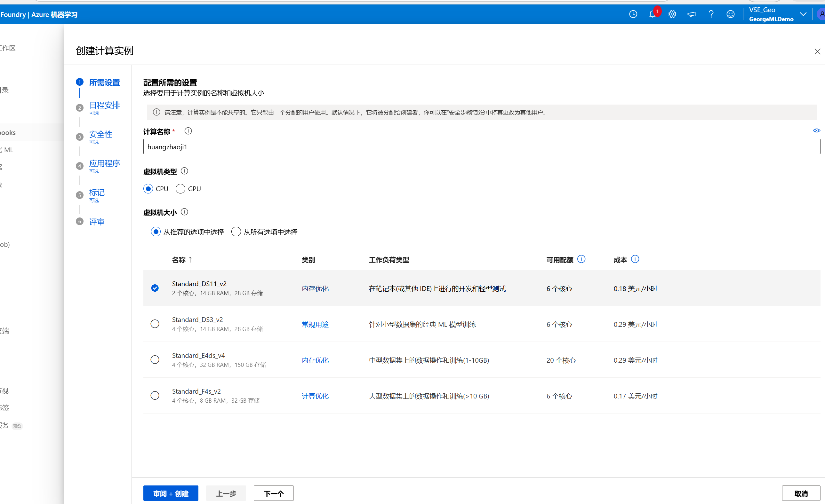Sort by 名称 column header arrow
The width and height of the screenshot is (825, 504).
point(190,260)
